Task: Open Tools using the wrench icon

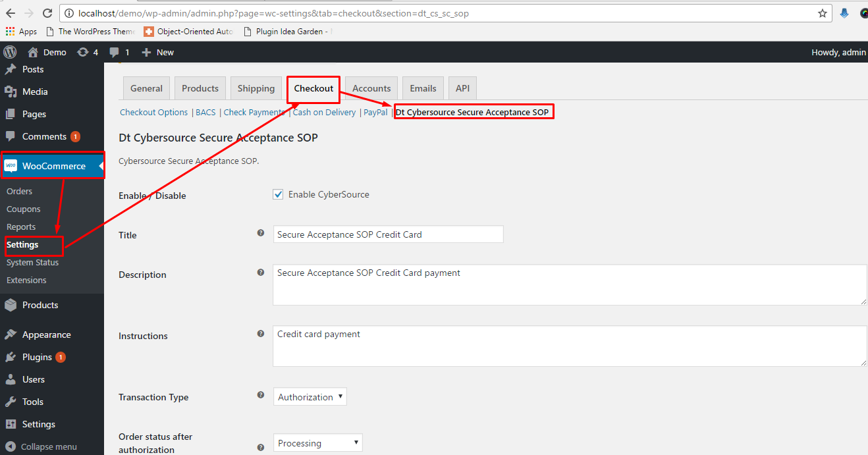Action: 10,402
